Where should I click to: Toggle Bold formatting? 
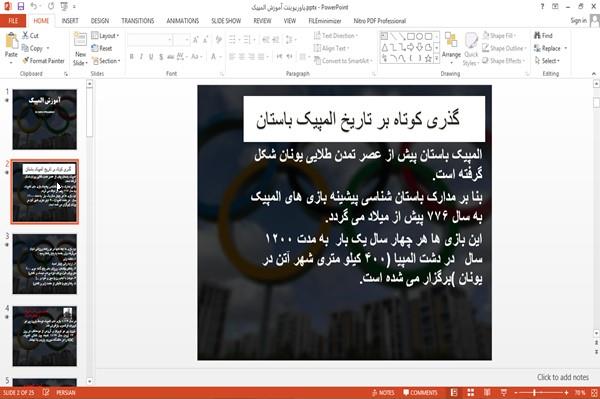tap(131, 57)
